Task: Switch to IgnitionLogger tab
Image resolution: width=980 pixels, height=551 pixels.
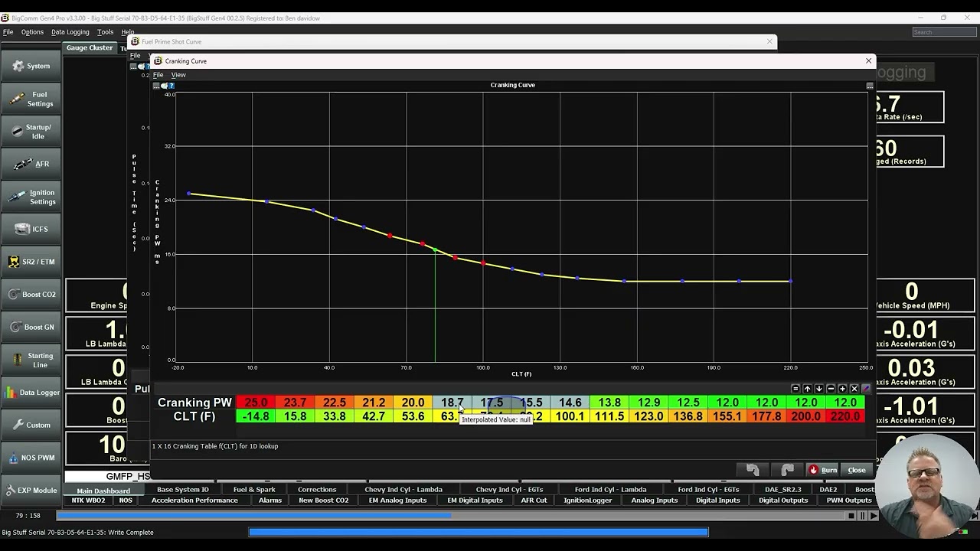Action: (x=588, y=500)
